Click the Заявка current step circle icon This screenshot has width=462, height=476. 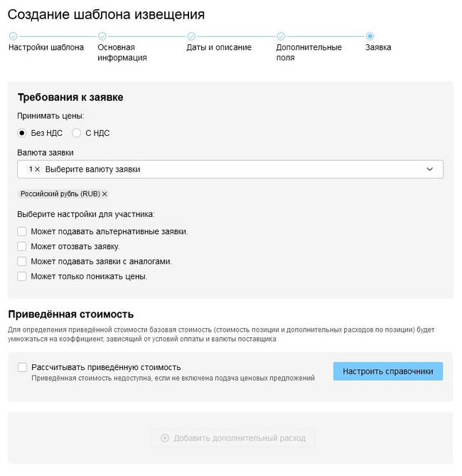click(370, 36)
